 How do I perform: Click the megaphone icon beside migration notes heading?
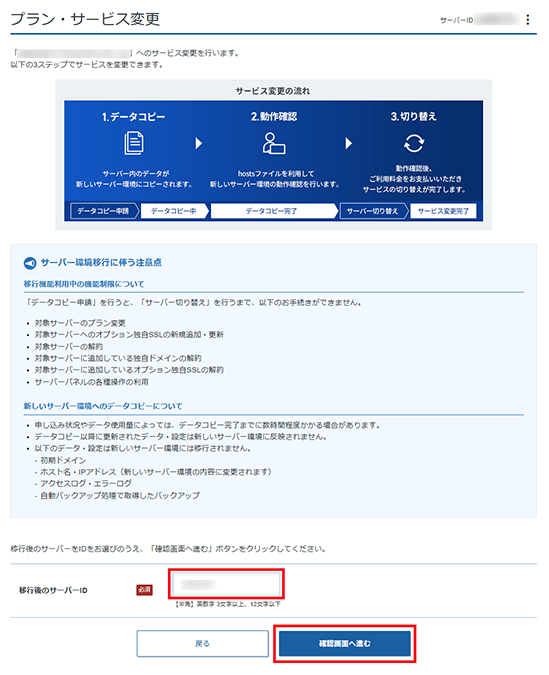30,263
